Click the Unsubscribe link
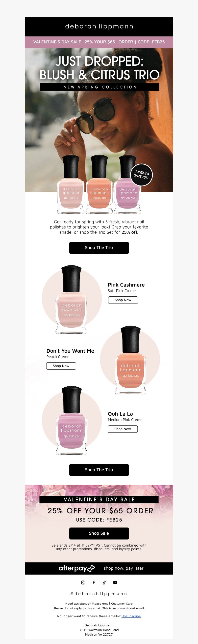Screen dimensions: 198x644 131,616
